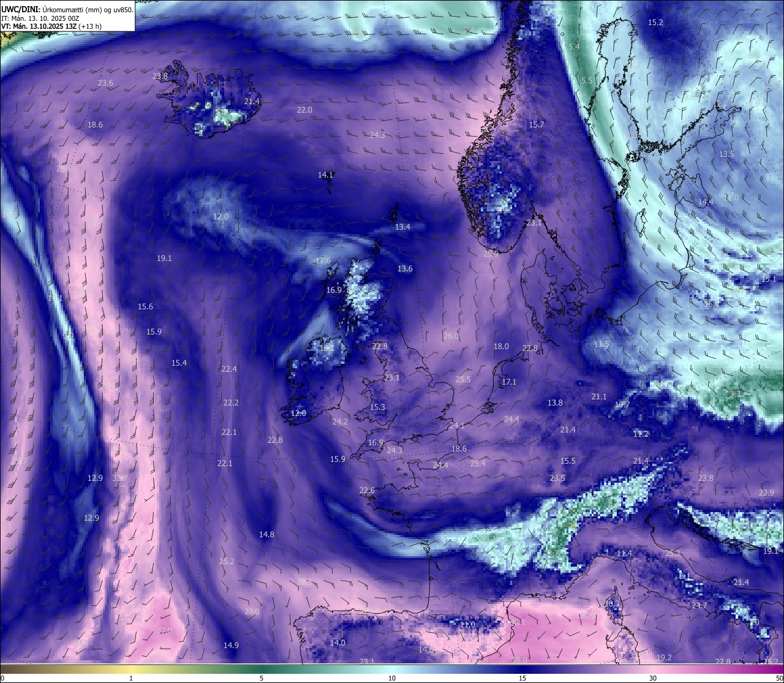Viewport: 784px width, 683px height.
Task: Click the map value 15.2 at top right
Action: pyautogui.click(x=655, y=22)
